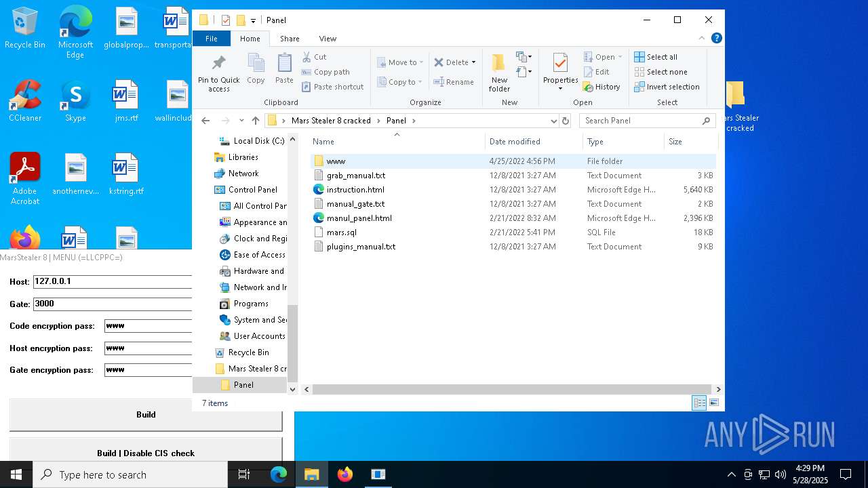The height and width of the screenshot is (488, 868).
Task: Select the www folder
Action: (x=513, y=161)
